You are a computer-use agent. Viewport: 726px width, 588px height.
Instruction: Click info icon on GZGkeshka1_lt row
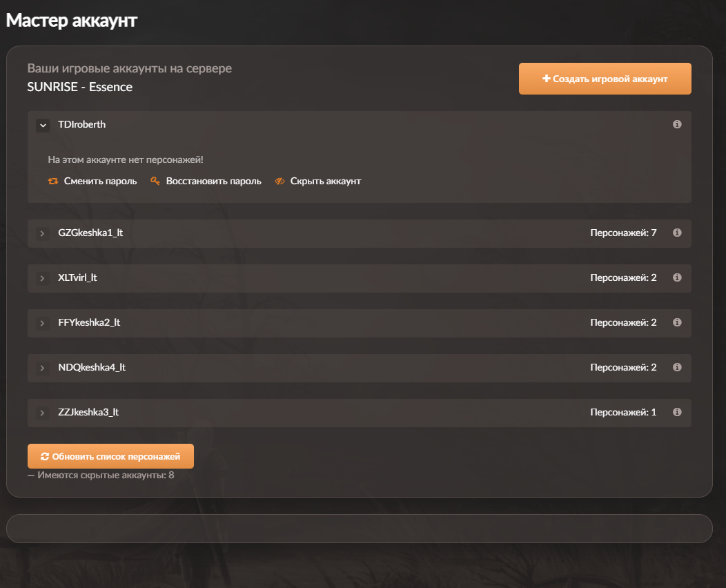(677, 233)
